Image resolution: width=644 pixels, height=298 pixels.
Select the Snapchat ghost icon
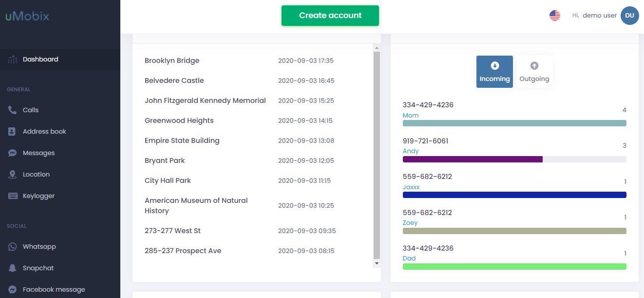coord(13,268)
